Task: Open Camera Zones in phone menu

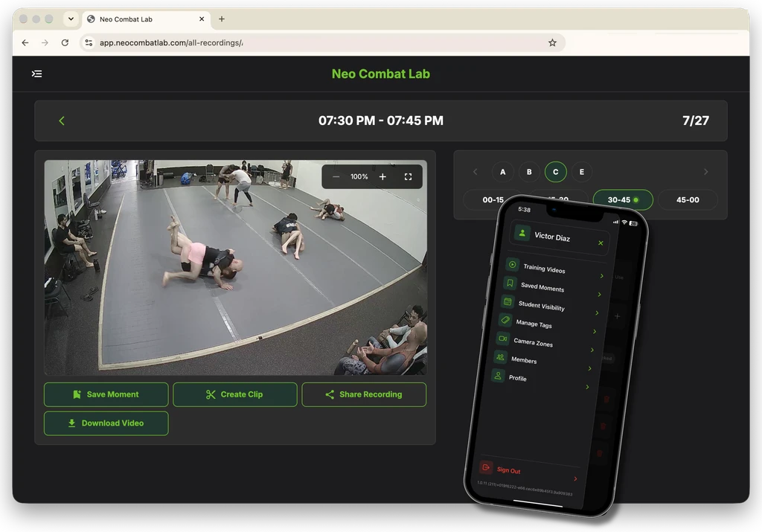Action: (545, 344)
